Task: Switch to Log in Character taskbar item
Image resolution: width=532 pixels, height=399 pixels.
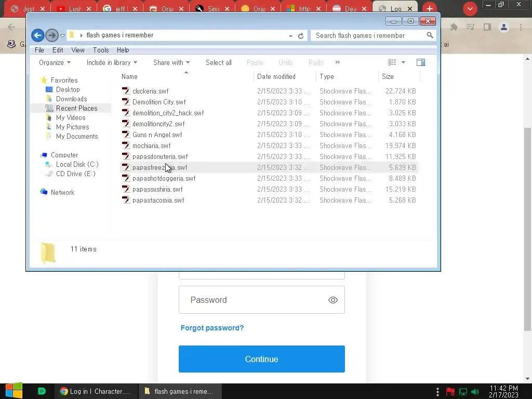Action: [x=95, y=391]
